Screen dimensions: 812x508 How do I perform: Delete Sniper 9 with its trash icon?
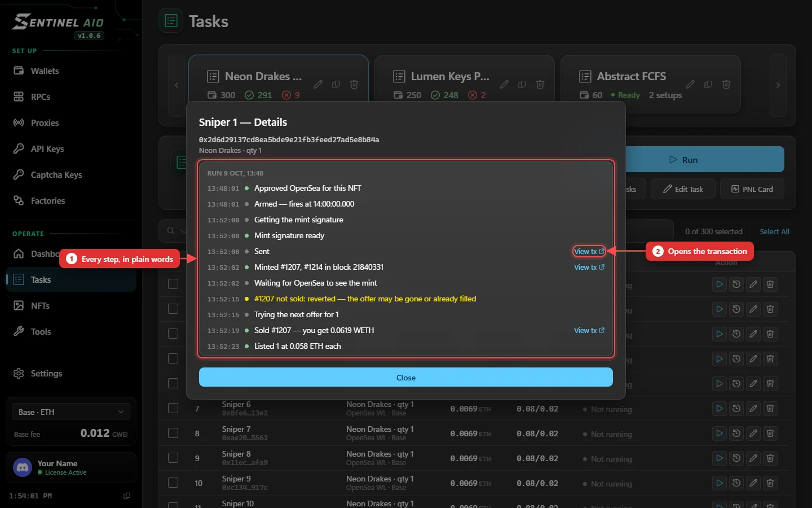pyautogui.click(x=770, y=483)
